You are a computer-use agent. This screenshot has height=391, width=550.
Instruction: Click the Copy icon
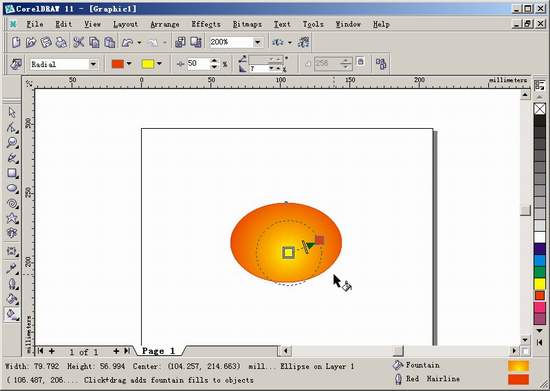pos(94,42)
